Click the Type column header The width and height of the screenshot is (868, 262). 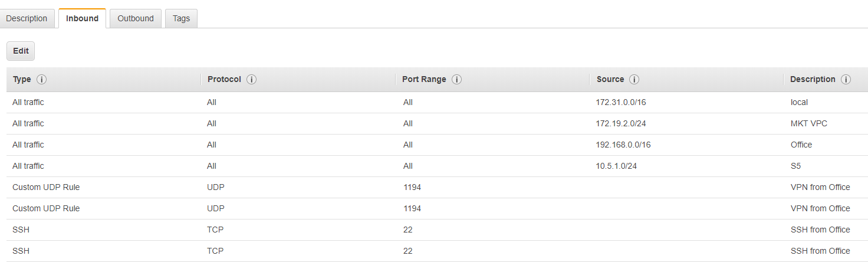click(x=22, y=80)
